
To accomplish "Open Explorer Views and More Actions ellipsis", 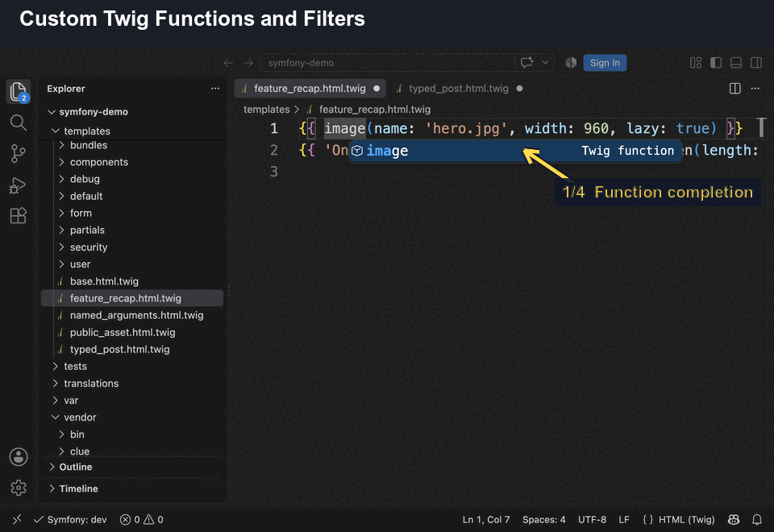I will [x=215, y=89].
